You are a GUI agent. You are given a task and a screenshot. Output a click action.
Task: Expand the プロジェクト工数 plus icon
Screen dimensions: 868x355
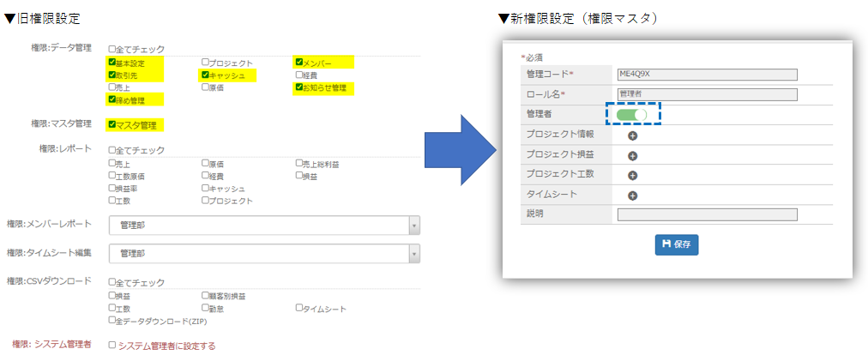coord(632,176)
